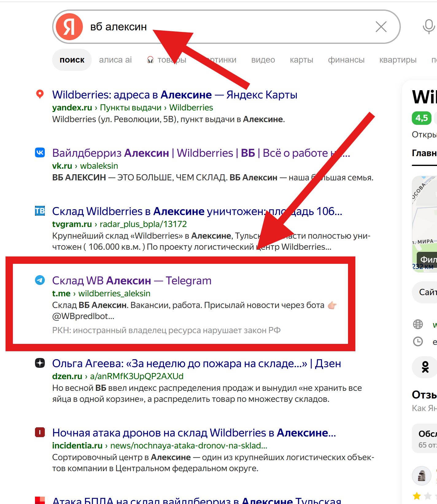Open the 'Вайлдберриз Алексин | Wildberries | ВБ' VK result

tap(201, 153)
